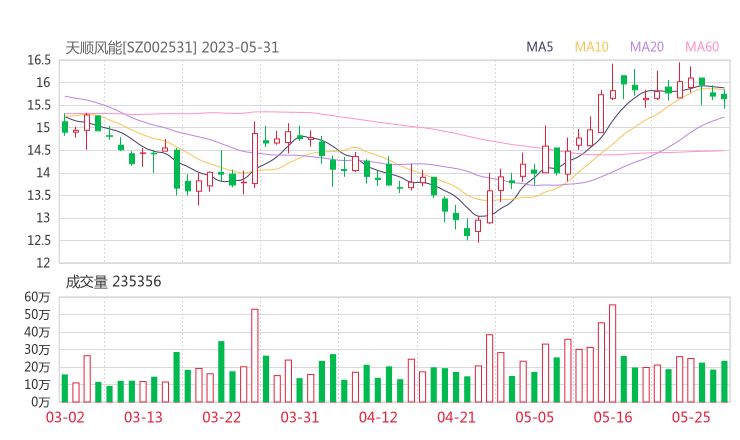Click the 04-12 date axis label

click(x=378, y=417)
